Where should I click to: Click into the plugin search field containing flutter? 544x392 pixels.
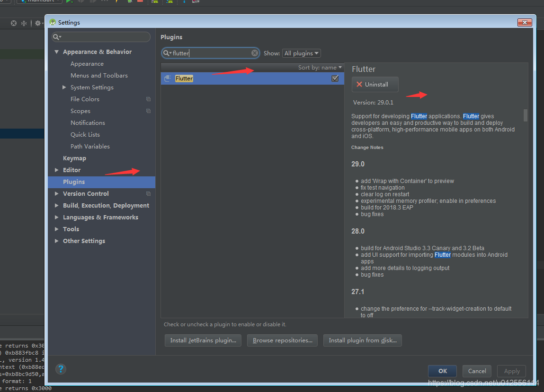click(211, 53)
